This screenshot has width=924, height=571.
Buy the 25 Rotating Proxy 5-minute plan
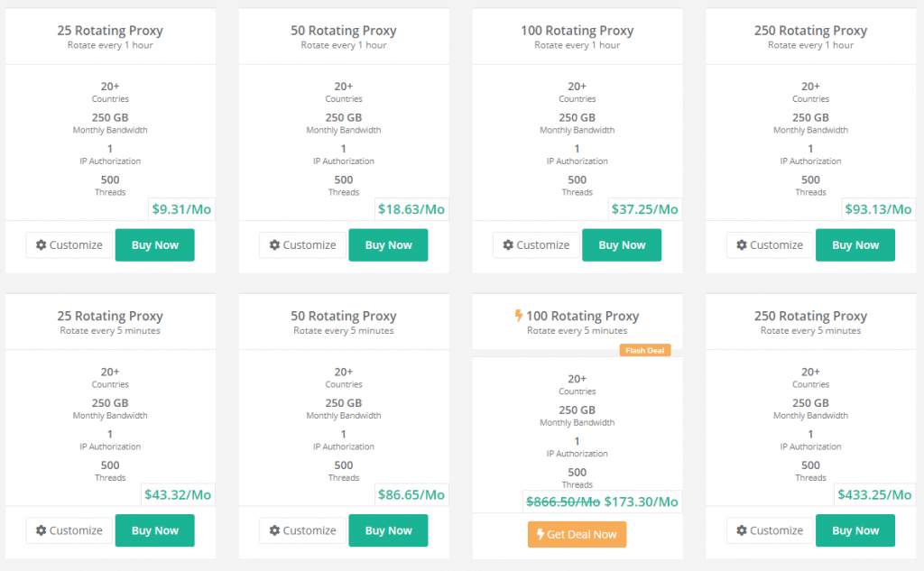coord(155,530)
